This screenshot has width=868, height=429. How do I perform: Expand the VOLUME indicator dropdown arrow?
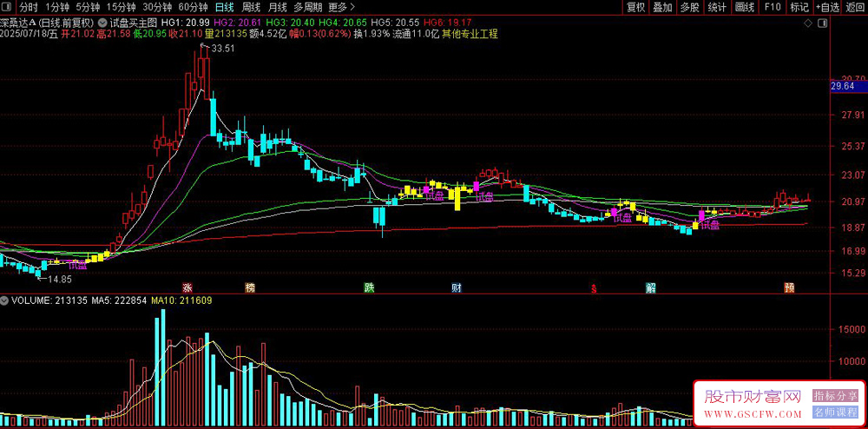5,300
